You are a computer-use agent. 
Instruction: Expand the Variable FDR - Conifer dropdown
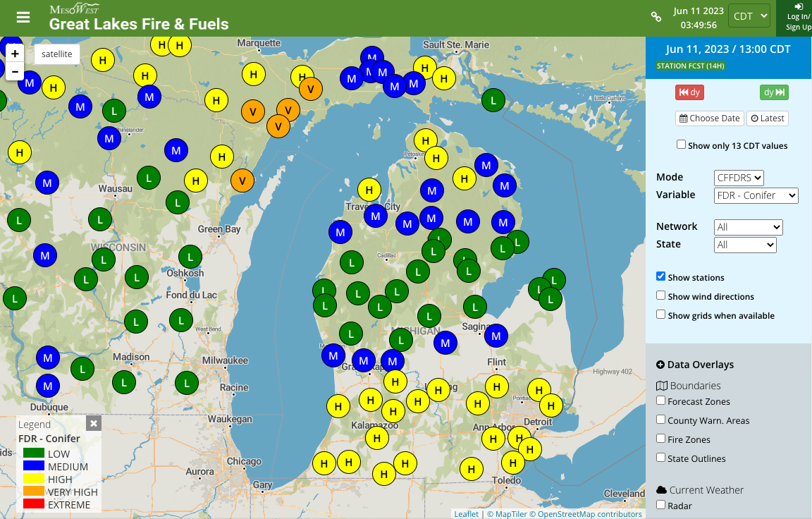coord(756,195)
